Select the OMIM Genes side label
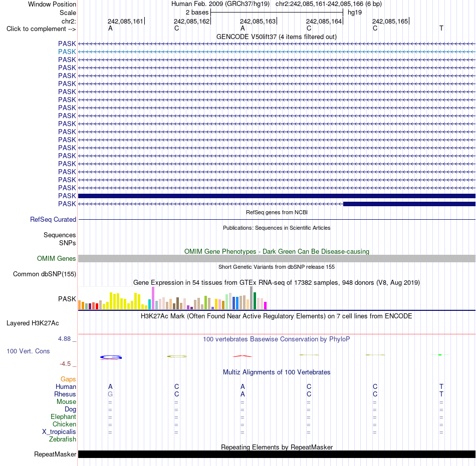476x466 pixels. pos(56,259)
